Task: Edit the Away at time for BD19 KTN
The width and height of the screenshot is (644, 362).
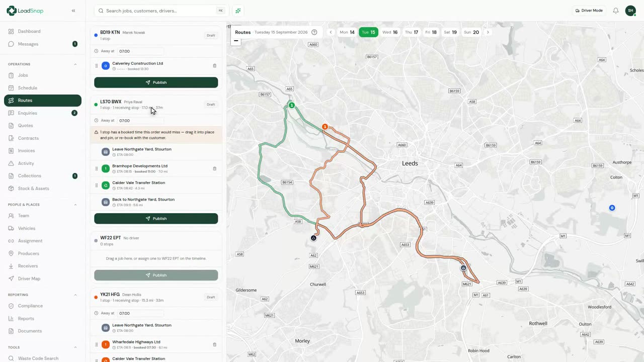Action: pos(141,51)
